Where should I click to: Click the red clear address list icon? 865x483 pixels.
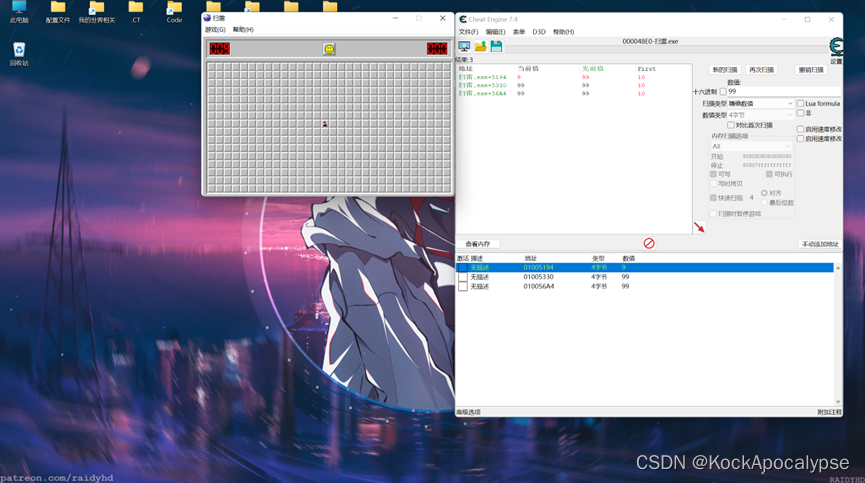click(x=649, y=243)
